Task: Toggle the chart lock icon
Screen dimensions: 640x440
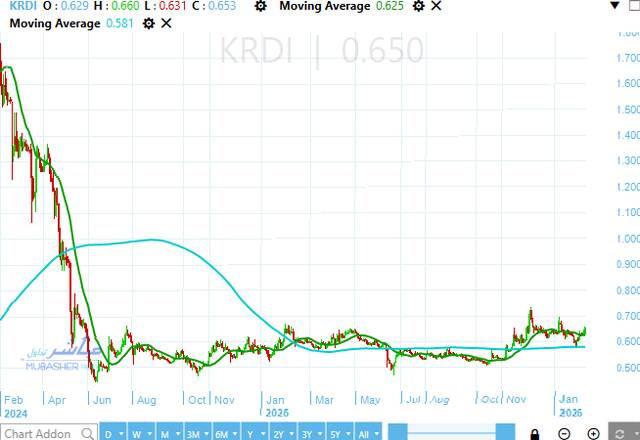Action: click(536, 433)
